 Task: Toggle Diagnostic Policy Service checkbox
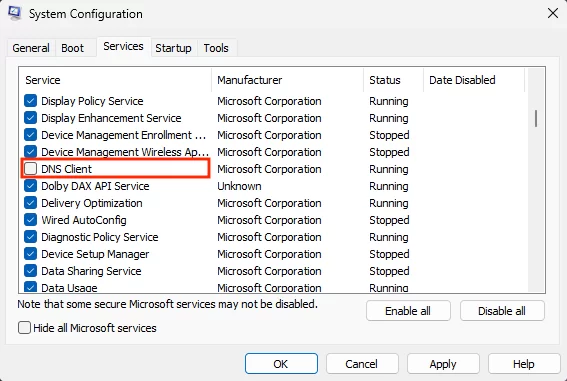click(x=30, y=237)
